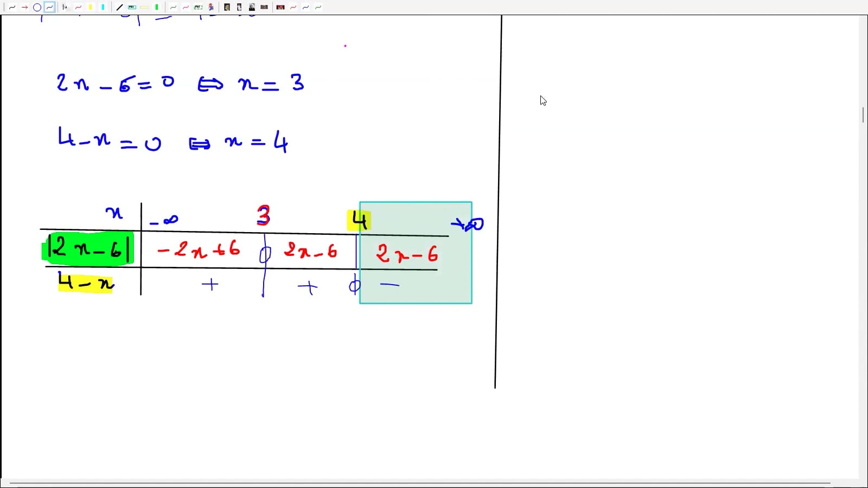Select the dark gray picture stamp
The image size is (868, 488).
point(264,7)
